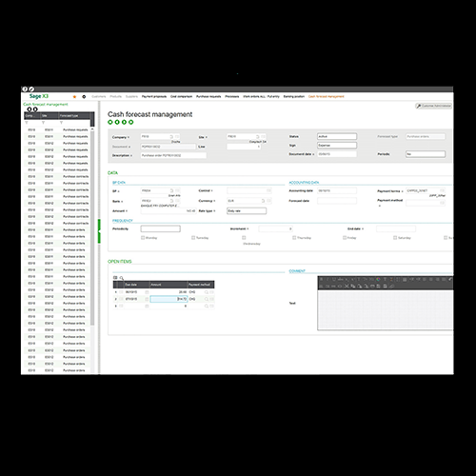Click the color wheel icon in comment toolbar

(x=378, y=279)
